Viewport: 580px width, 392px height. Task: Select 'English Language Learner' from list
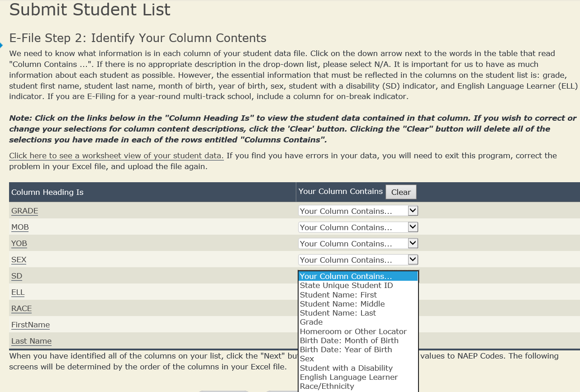click(349, 377)
